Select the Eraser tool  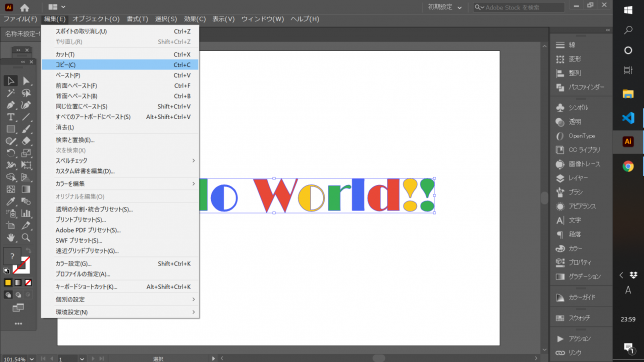point(26,141)
